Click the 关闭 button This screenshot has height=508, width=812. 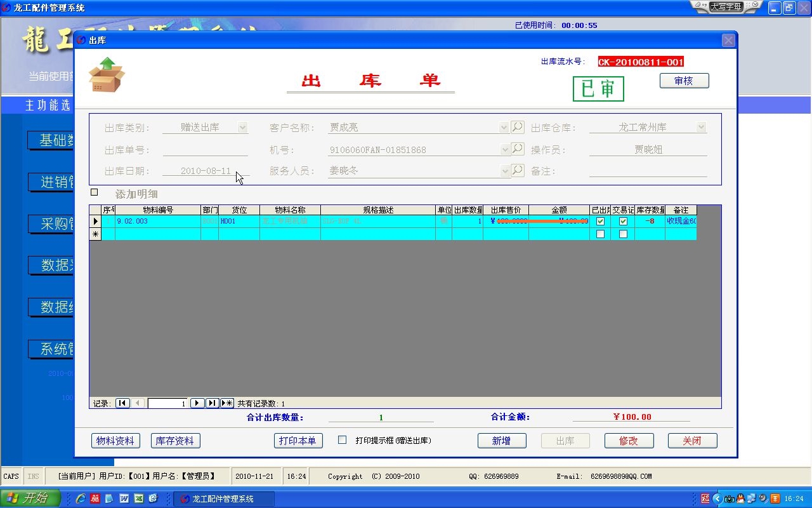(692, 441)
